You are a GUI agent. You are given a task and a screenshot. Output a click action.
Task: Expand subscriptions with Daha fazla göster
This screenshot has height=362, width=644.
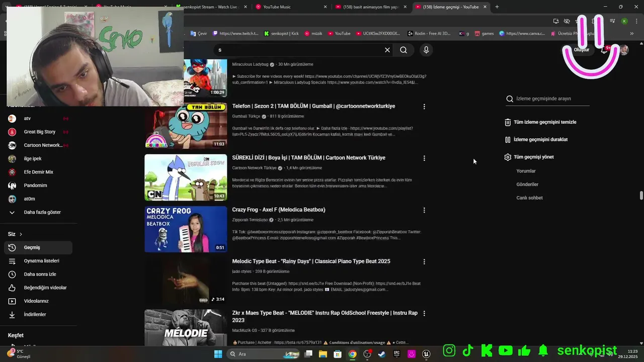point(38,212)
